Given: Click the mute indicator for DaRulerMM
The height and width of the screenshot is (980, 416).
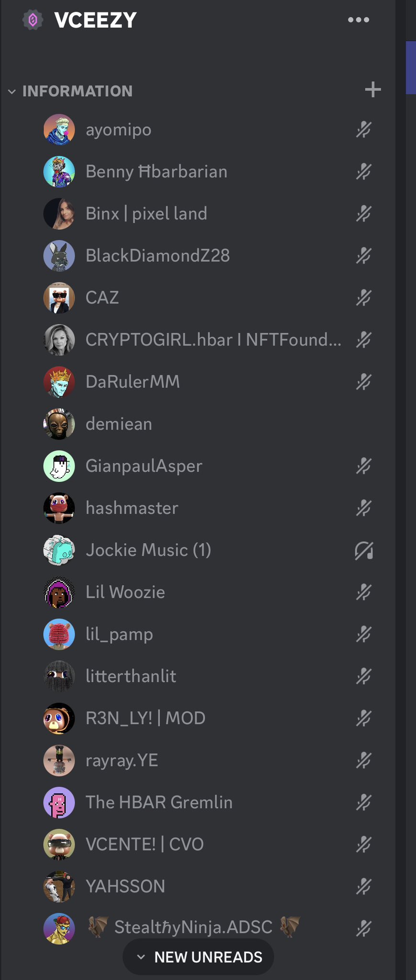Looking at the screenshot, I should pyautogui.click(x=363, y=382).
